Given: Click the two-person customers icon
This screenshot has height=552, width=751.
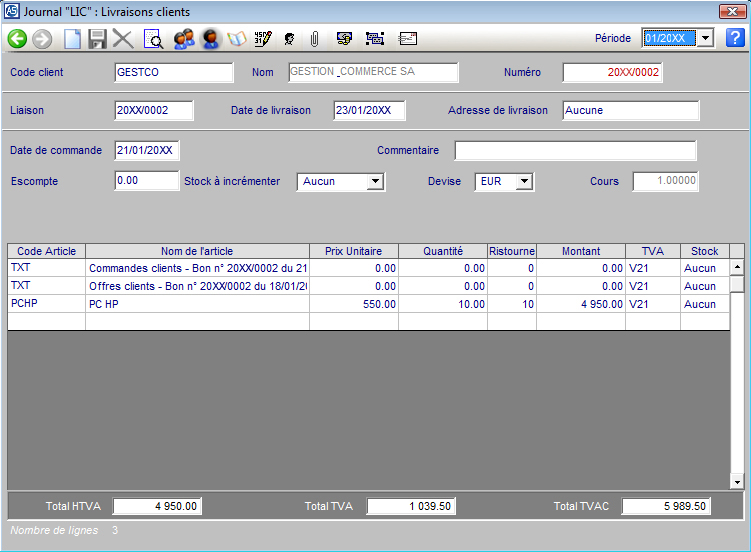Looking at the screenshot, I should [183, 39].
